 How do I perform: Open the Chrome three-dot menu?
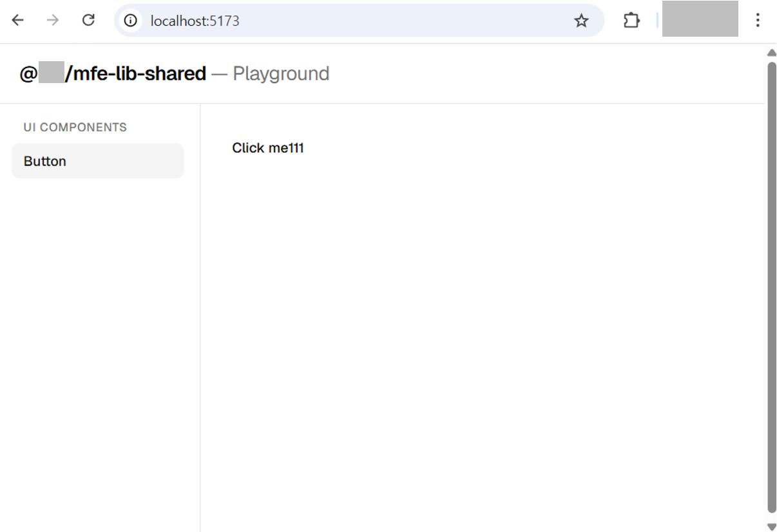click(758, 21)
